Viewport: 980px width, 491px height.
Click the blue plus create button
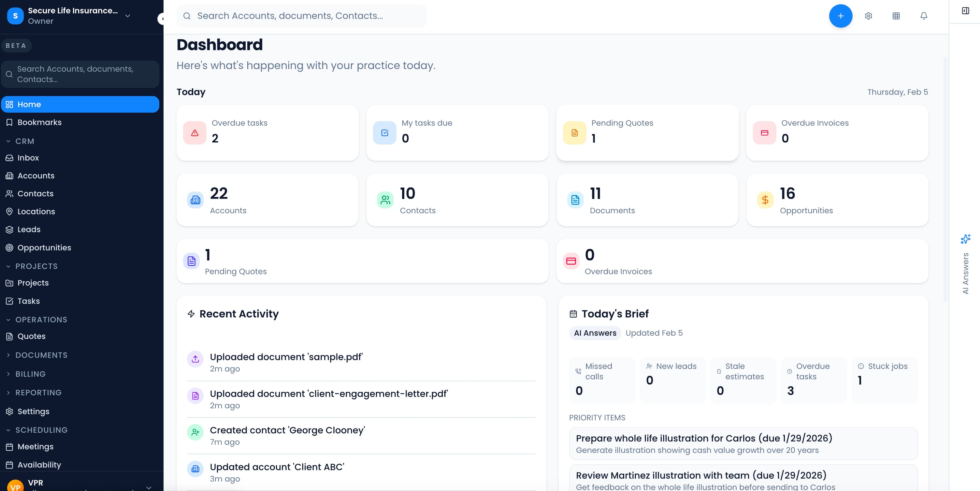pyautogui.click(x=840, y=16)
